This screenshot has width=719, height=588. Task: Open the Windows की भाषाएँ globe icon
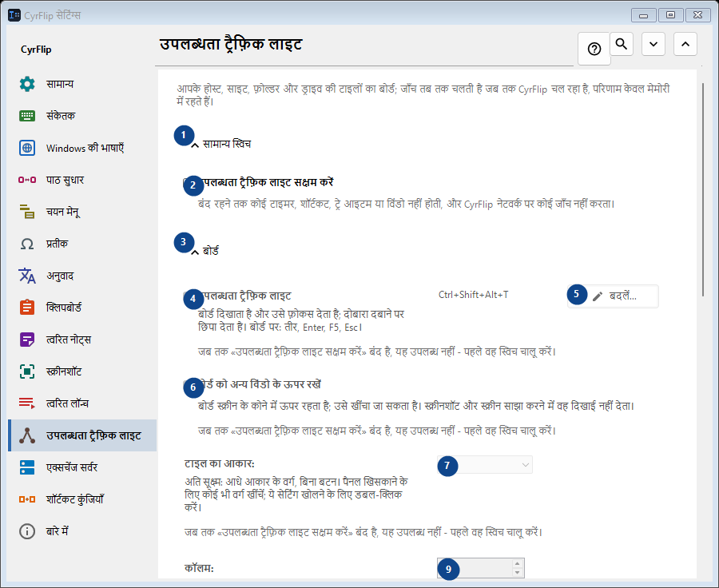tap(27, 148)
